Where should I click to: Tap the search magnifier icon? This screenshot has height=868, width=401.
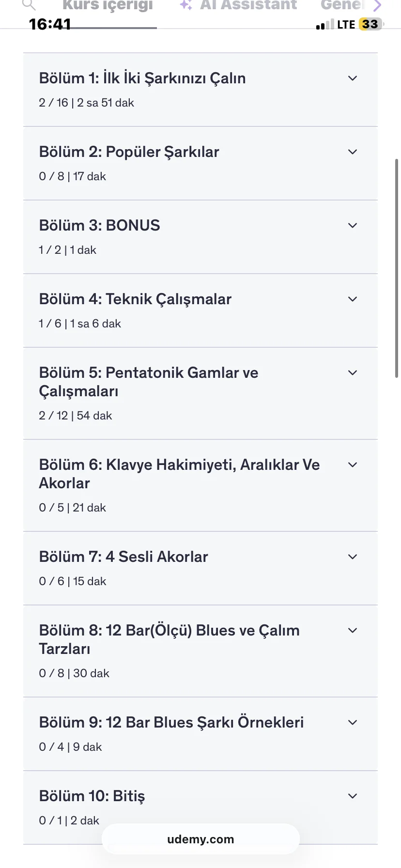click(30, 5)
